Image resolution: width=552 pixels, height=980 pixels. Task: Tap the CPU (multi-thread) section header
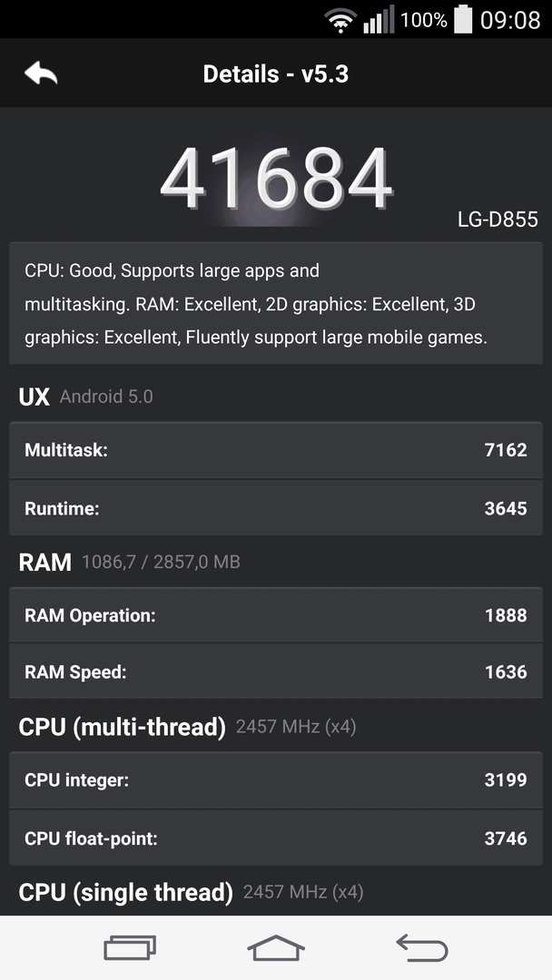[188, 727]
